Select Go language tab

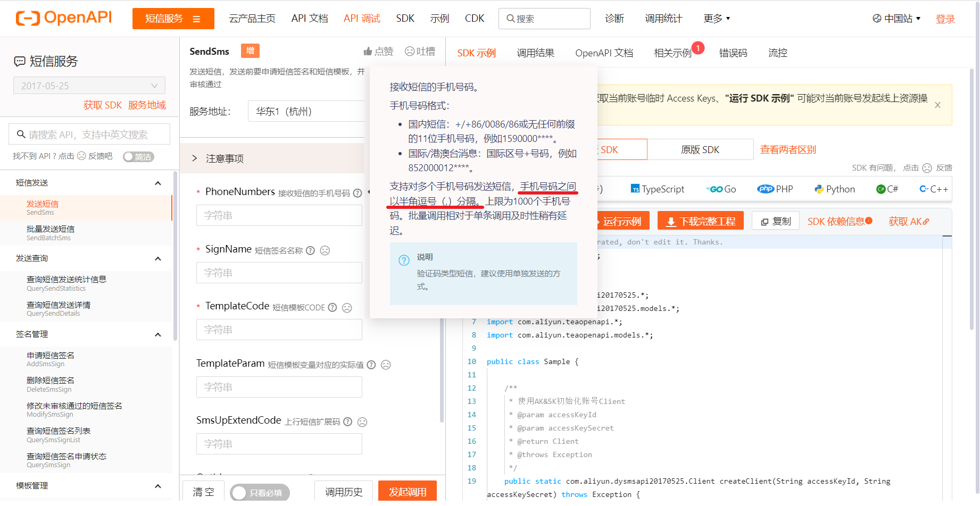(x=721, y=189)
